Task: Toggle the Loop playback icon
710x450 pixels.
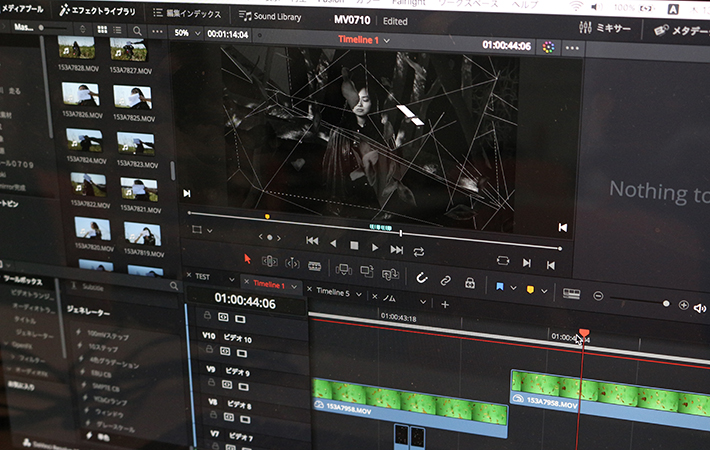Action: pyautogui.click(x=418, y=250)
